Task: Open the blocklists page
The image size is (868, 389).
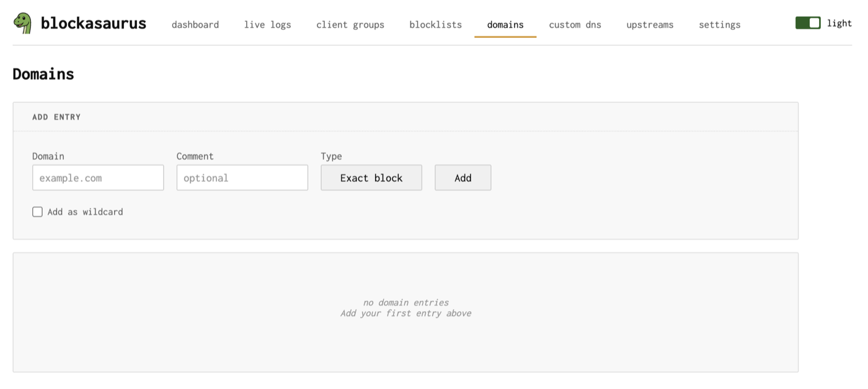Action: [435, 24]
